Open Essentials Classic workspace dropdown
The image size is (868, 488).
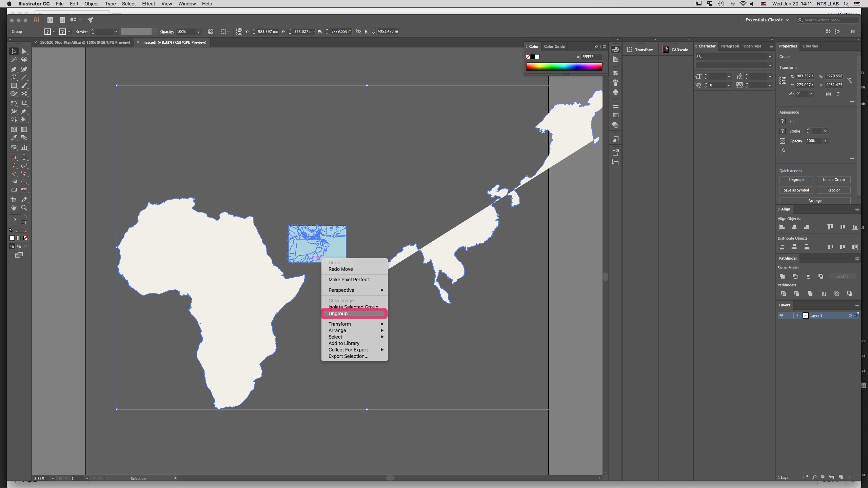pos(767,20)
